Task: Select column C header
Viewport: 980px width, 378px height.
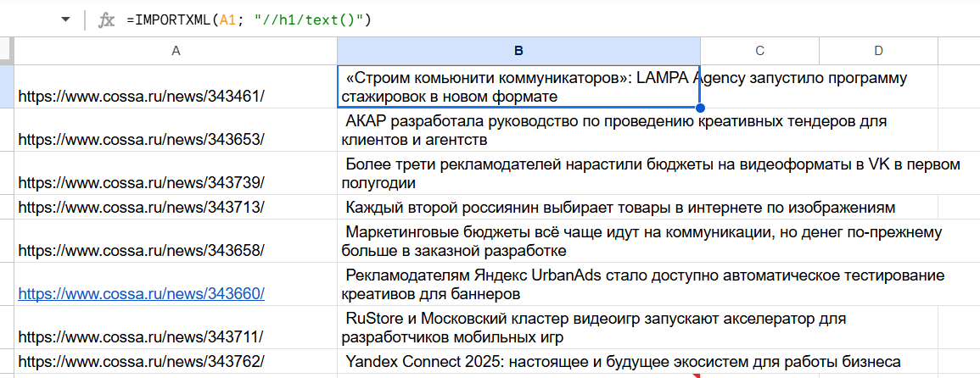Action: (759, 51)
